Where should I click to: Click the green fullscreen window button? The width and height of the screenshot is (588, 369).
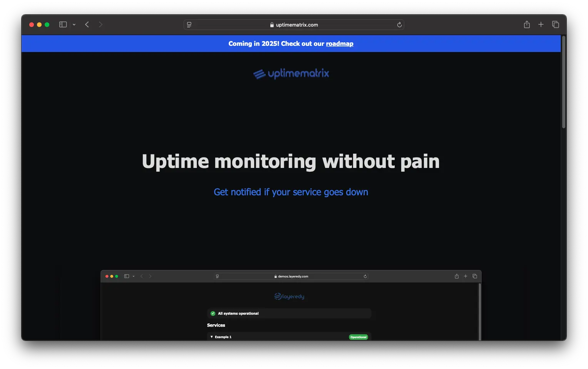pyautogui.click(x=47, y=25)
